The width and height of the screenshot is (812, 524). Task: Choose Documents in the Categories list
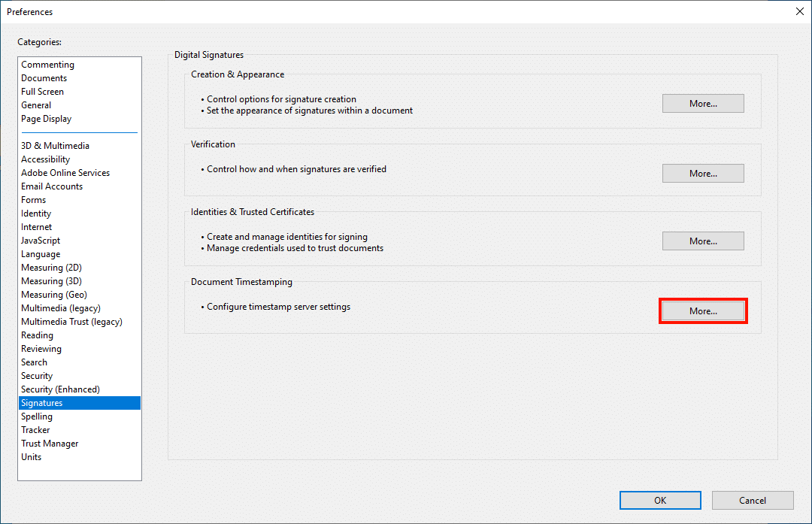click(44, 78)
